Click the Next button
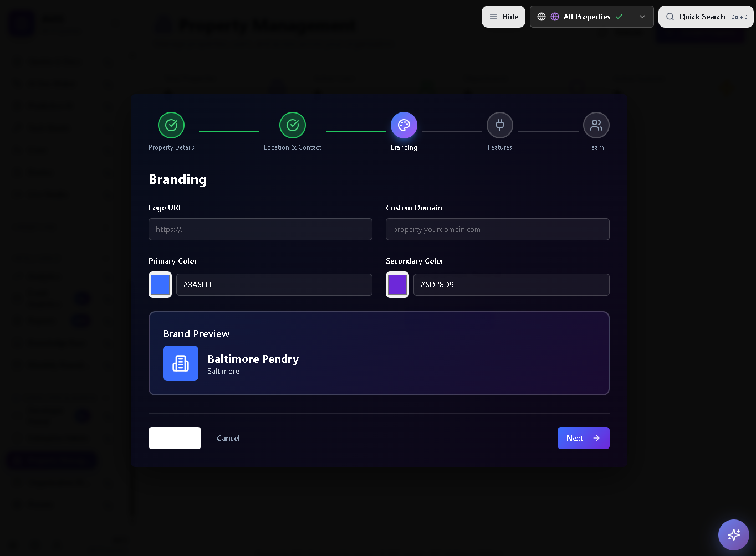The image size is (756, 556). 583,438
